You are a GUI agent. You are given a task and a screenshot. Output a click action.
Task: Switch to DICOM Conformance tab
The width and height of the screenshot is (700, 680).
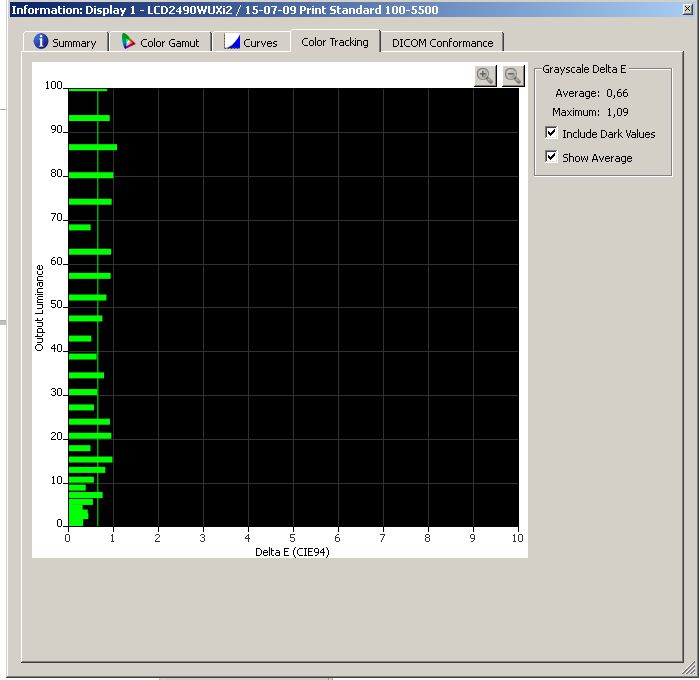coord(442,42)
